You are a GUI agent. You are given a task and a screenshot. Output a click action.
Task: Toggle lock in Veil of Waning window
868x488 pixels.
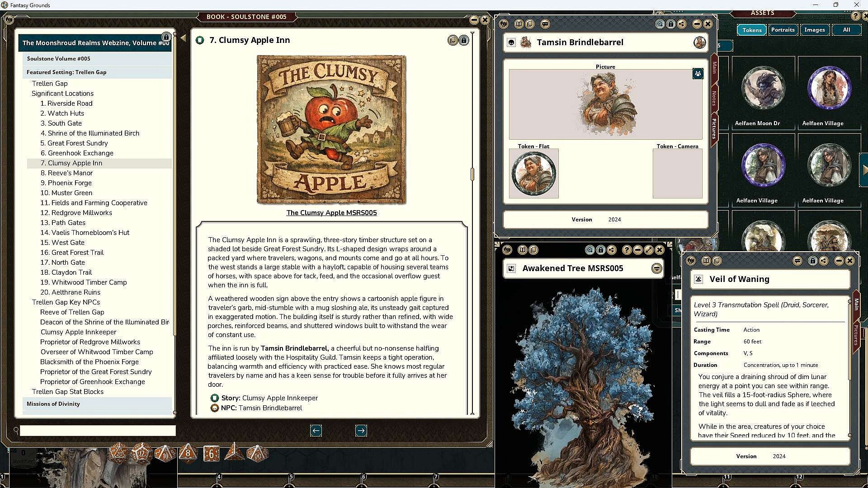(x=812, y=261)
